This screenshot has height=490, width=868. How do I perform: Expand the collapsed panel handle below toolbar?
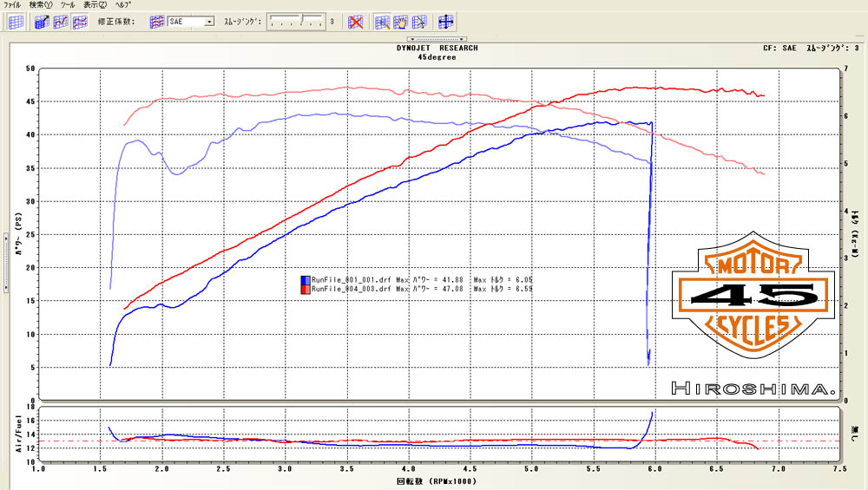(x=435, y=39)
